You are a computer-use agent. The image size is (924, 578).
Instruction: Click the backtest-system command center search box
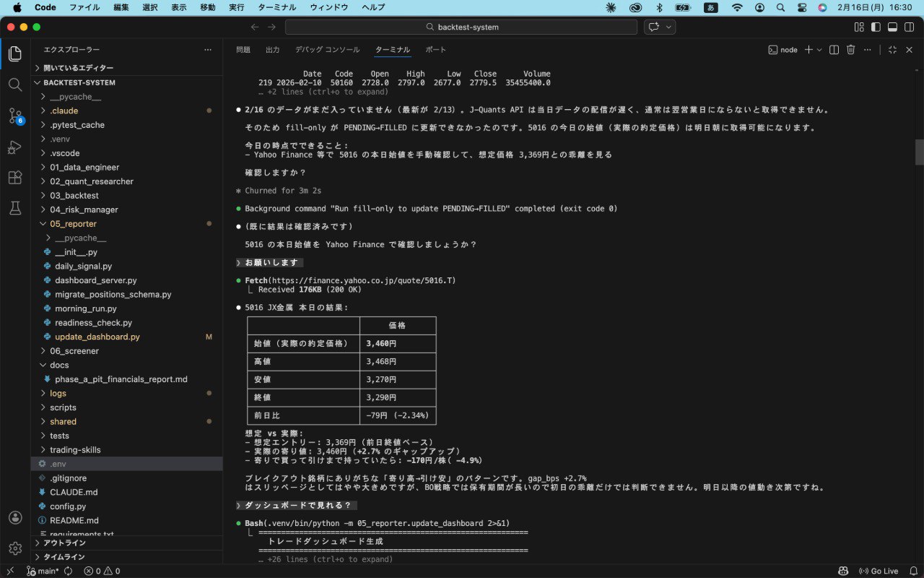(461, 27)
